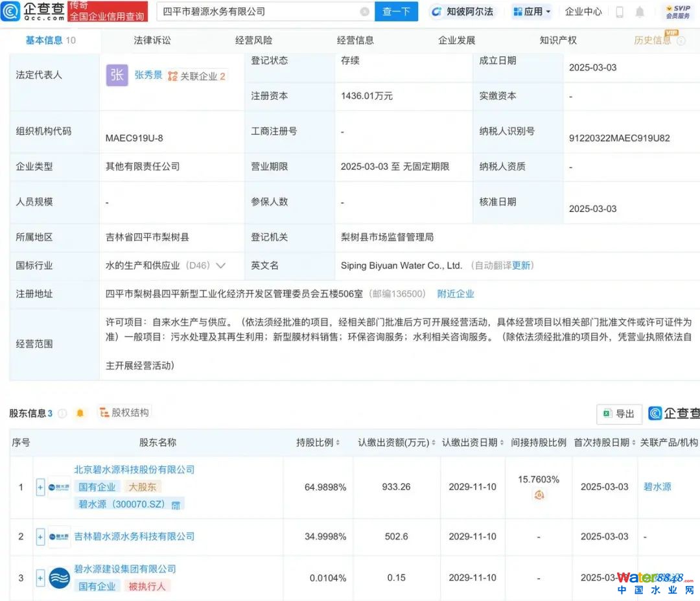Click the info icon next to 股东信息 3
The width and height of the screenshot is (700, 601).
tap(63, 413)
